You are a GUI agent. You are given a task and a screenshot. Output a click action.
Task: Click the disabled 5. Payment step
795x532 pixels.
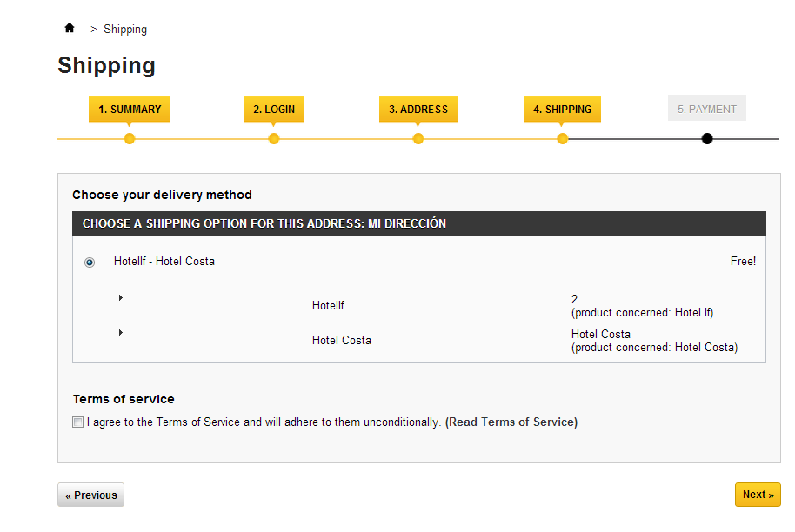pos(707,109)
